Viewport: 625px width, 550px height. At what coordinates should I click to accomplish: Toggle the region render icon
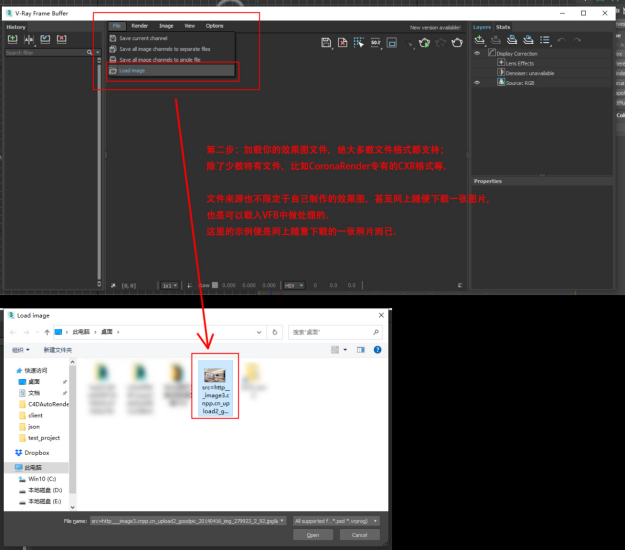tap(392, 43)
